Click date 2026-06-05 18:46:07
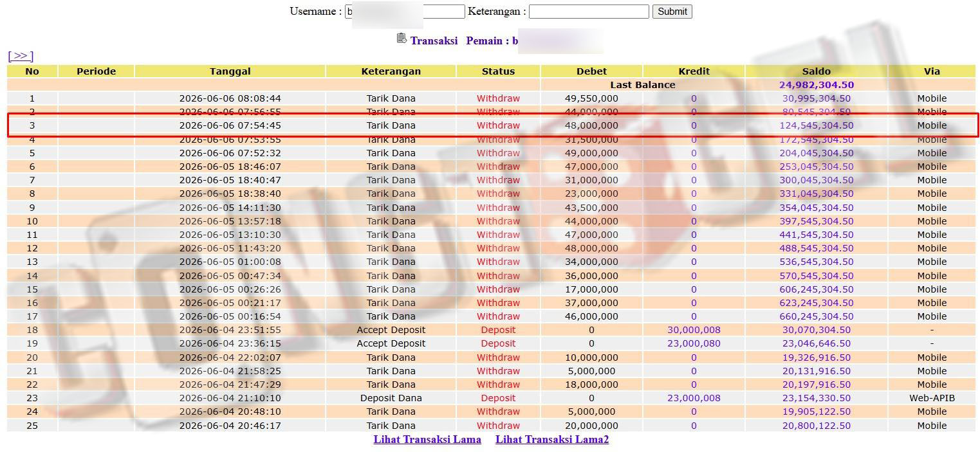 pos(230,167)
